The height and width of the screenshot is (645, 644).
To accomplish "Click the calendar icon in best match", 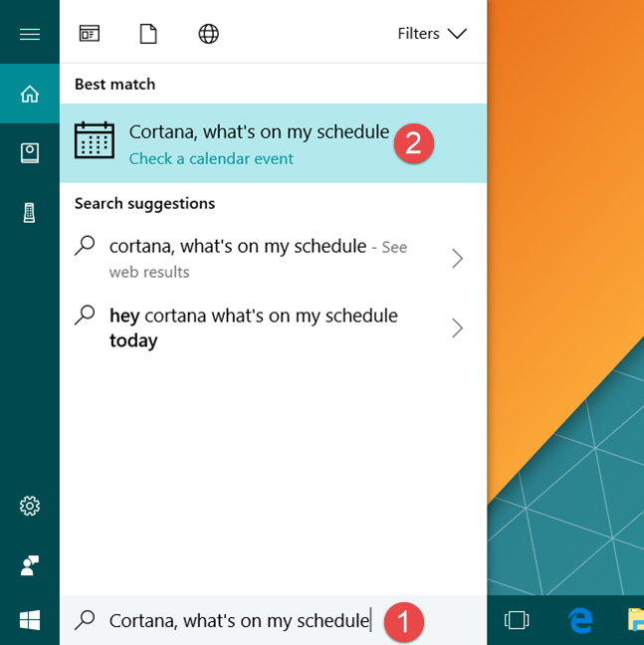I will (95, 140).
